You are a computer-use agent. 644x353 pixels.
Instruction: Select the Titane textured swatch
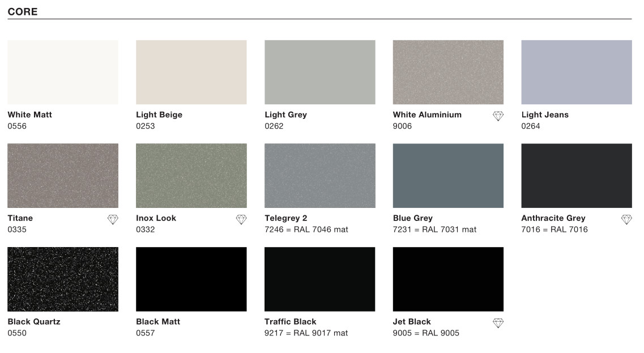(x=63, y=176)
